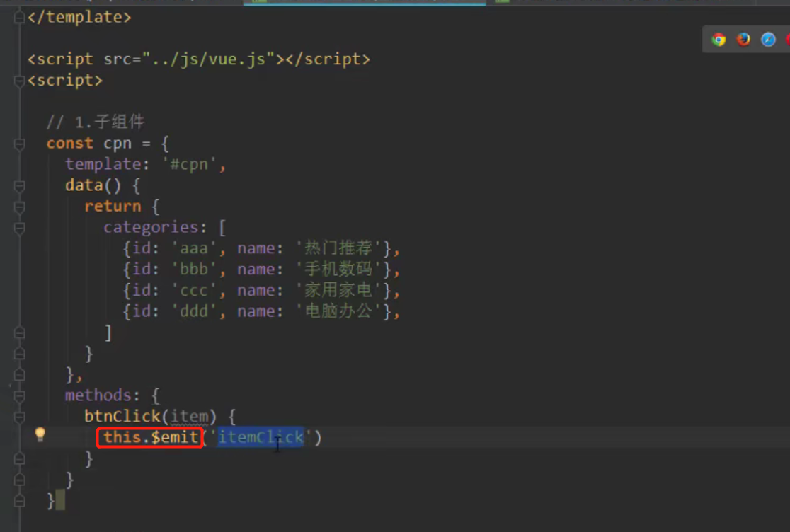Click the 'ddd' id string

pyautogui.click(x=194, y=311)
